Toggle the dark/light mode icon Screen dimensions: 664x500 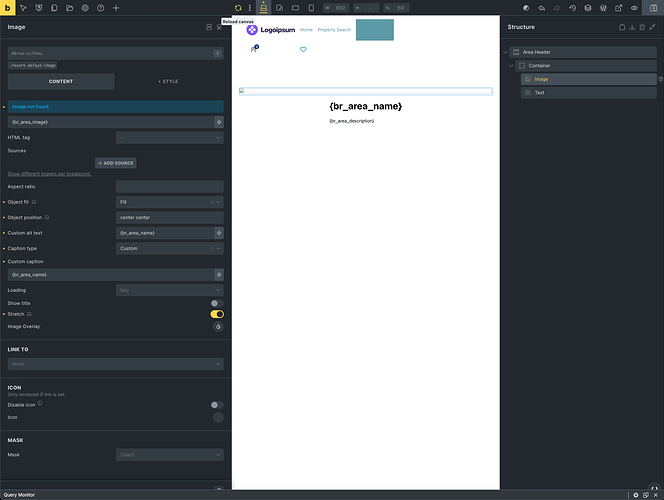tap(526, 8)
